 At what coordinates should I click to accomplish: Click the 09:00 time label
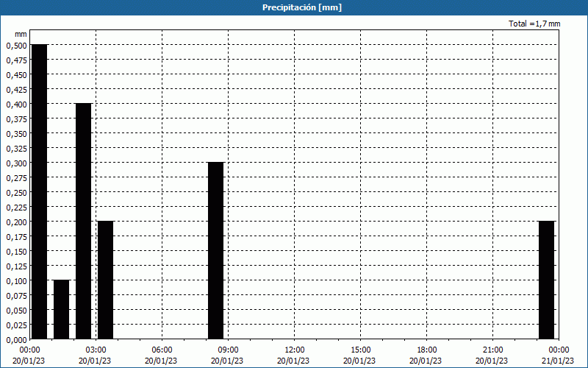click(x=228, y=350)
